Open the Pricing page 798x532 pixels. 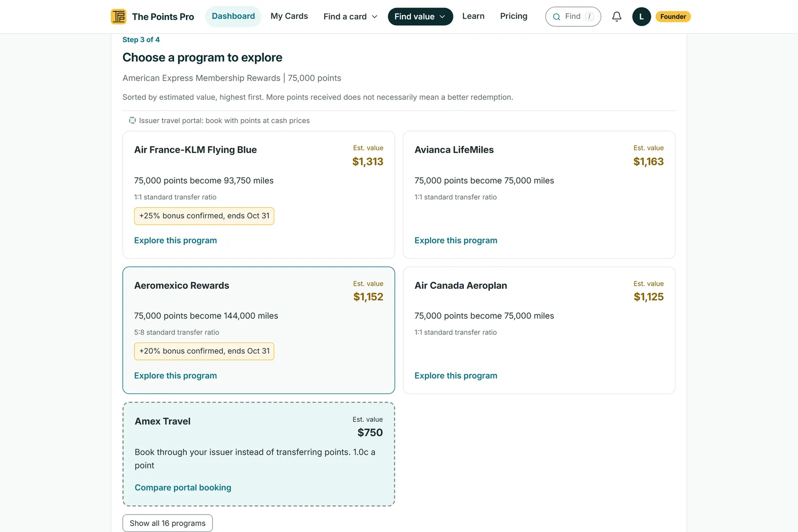pos(514,16)
